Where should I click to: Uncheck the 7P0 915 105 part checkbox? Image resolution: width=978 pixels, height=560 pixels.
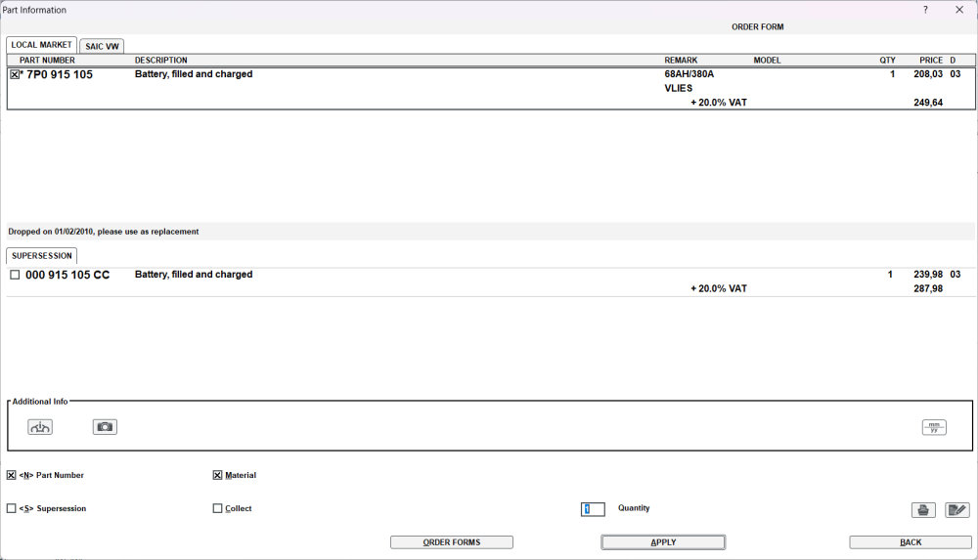coord(15,74)
